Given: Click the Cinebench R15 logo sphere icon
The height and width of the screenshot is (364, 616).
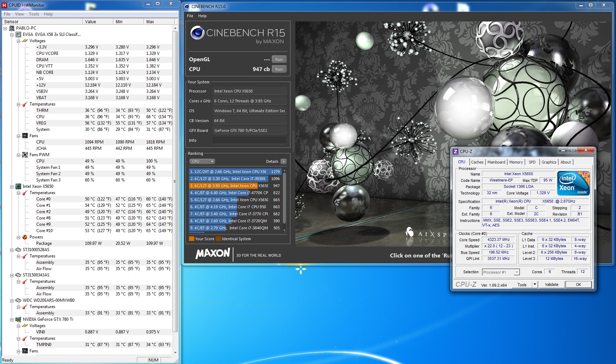Looking at the screenshot, I should (197, 33).
